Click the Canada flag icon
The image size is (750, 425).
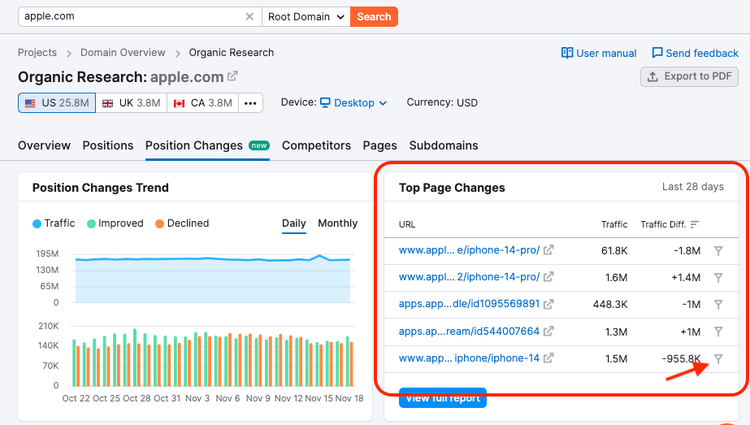179,103
